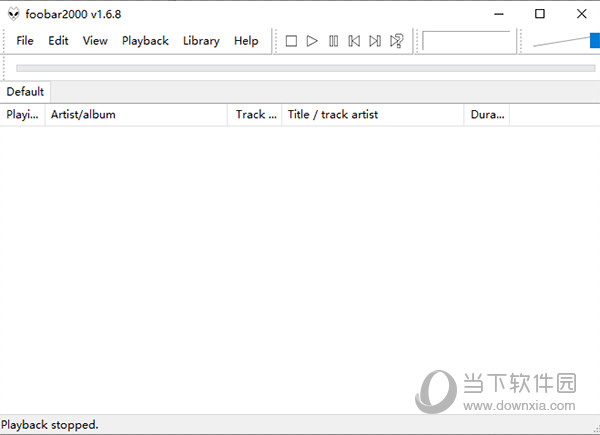This screenshot has height=435, width=600.
Task: Close the foobar2000 window
Action: point(582,14)
